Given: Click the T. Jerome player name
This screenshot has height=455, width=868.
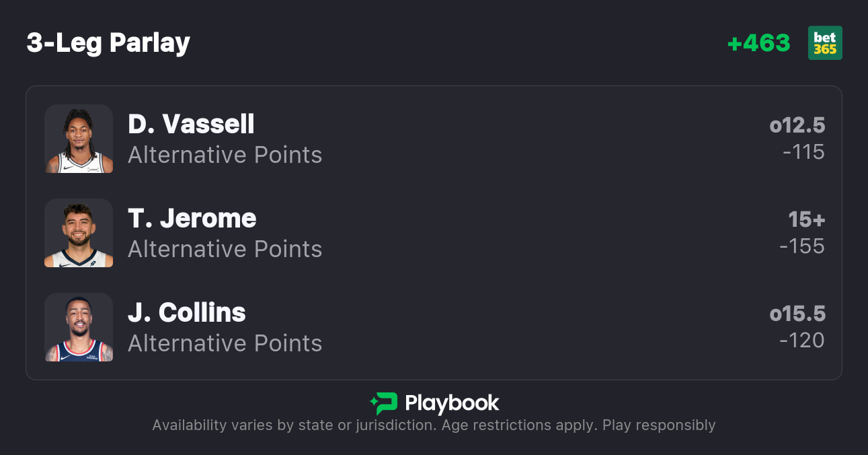Looking at the screenshot, I should [192, 219].
